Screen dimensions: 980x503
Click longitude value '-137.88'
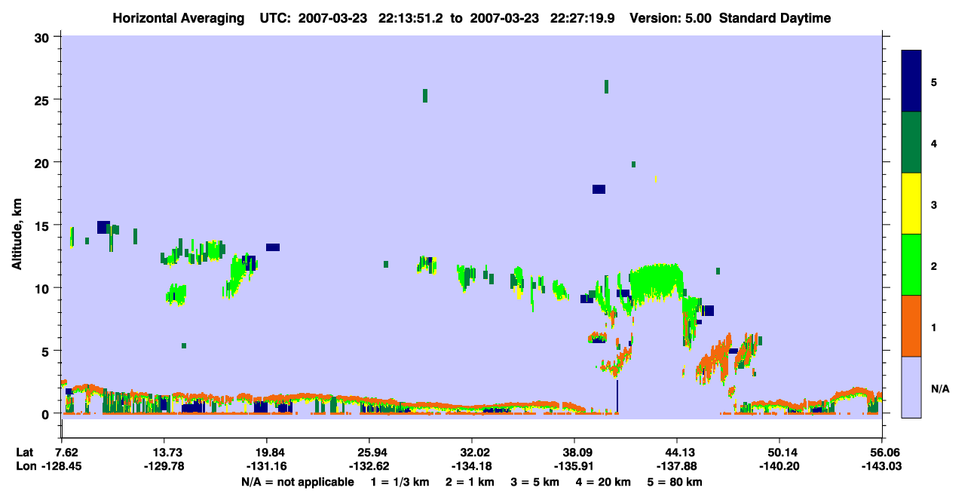pyautogui.click(x=678, y=466)
